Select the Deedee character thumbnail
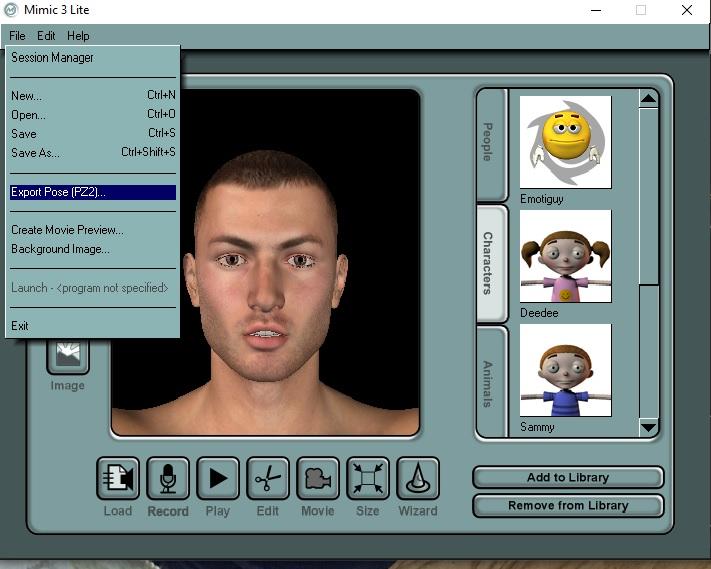711x569 pixels. pos(565,256)
